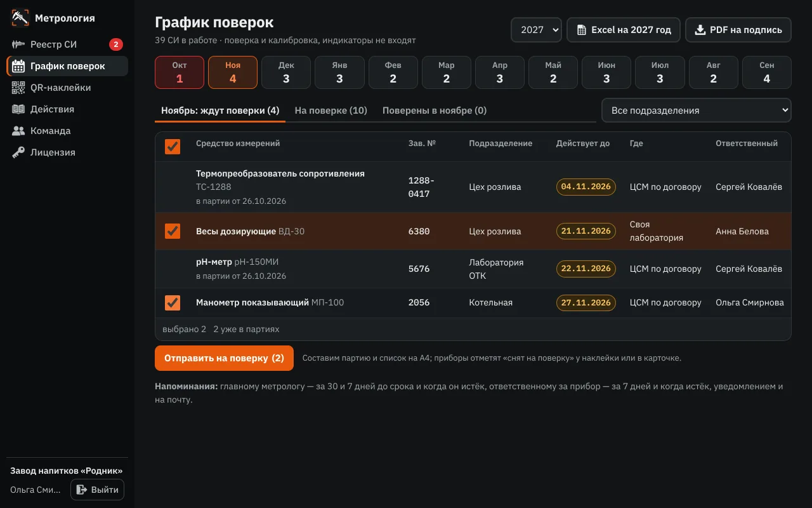Open the На поверке (10) tab
This screenshot has height=508, width=812.
coord(331,110)
